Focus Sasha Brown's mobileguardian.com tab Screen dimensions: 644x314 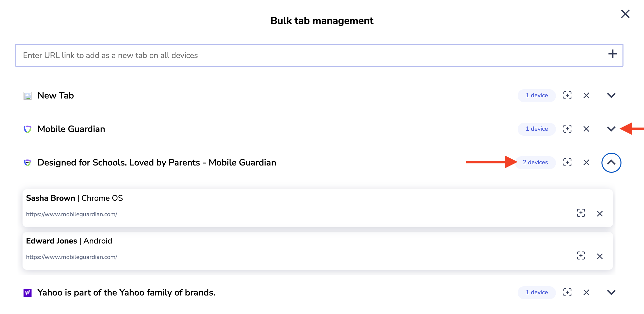pyautogui.click(x=581, y=213)
